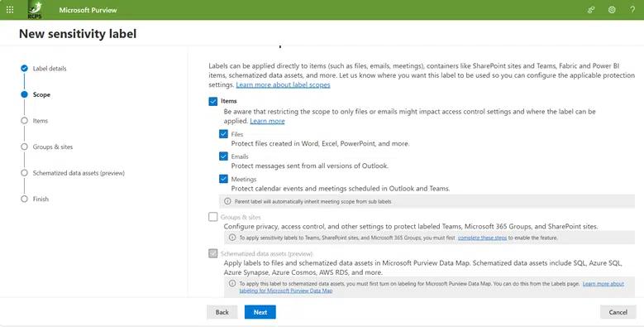Screen dimensions: 644x327
Task: Open the Help question mark icon
Action: (x=632, y=10)
